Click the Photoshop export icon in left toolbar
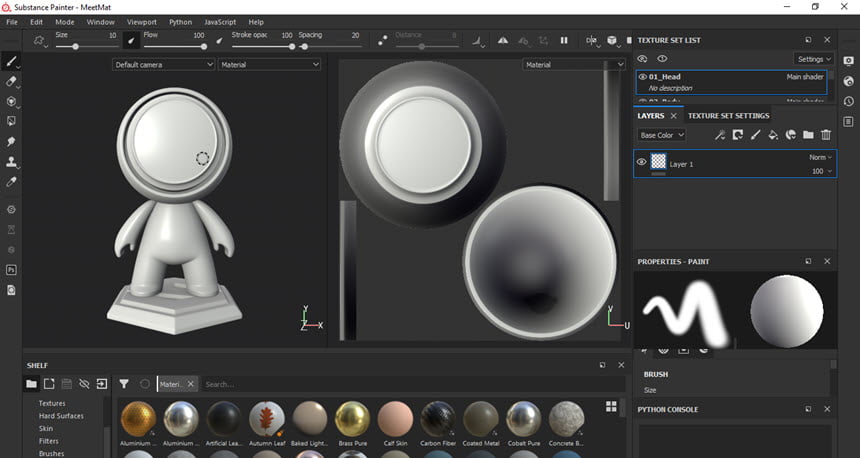The width and height of the screenshot is (860, 458). 11,270
